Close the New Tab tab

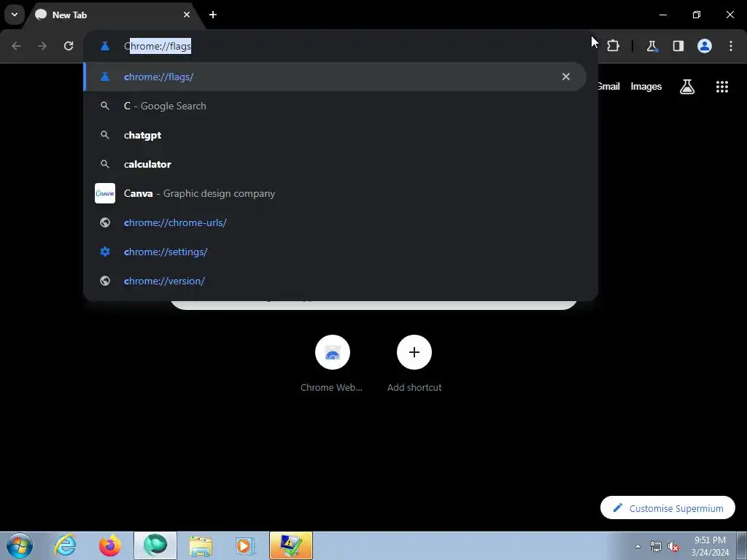point(186,15)
